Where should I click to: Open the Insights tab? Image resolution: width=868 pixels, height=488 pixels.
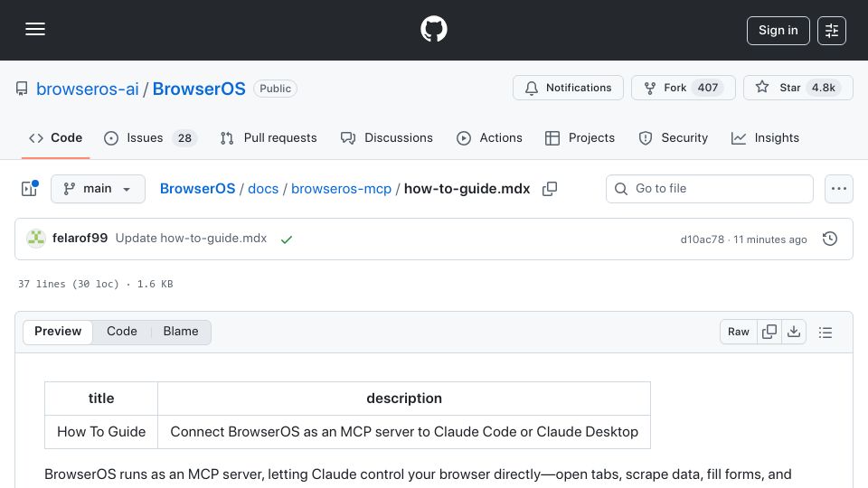(x=765, y=137)
